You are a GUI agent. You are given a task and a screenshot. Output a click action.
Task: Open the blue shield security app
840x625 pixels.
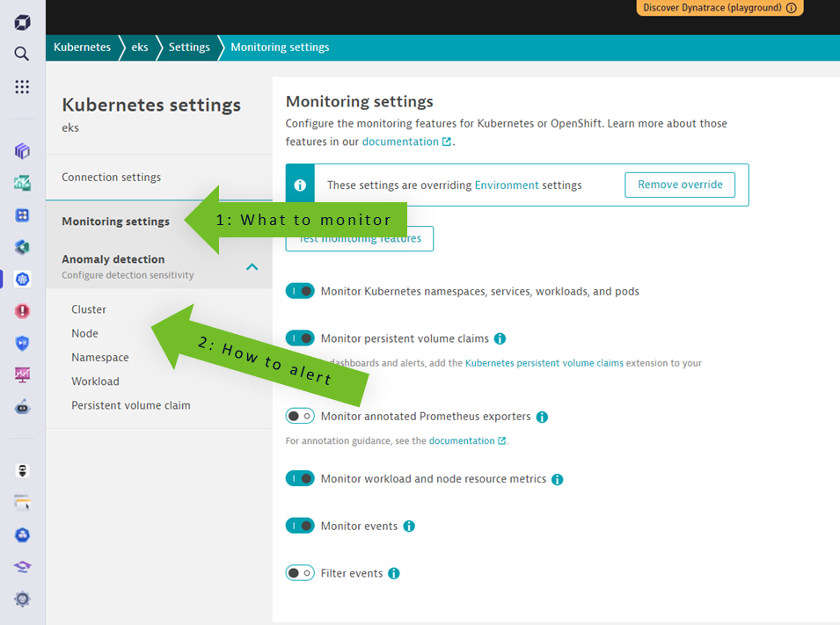(x=22, y=344)
